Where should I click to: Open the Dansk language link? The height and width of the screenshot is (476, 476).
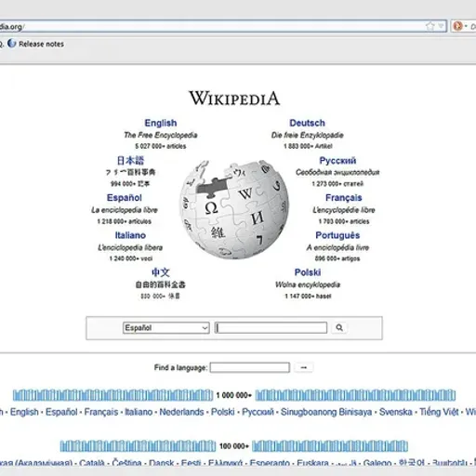[162, 463]
